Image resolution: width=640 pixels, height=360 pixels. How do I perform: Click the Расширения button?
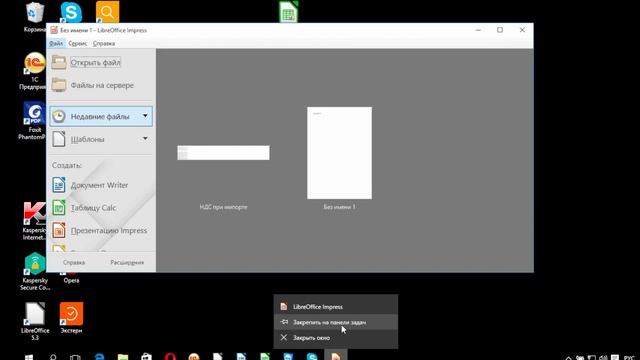click(127, 262)
